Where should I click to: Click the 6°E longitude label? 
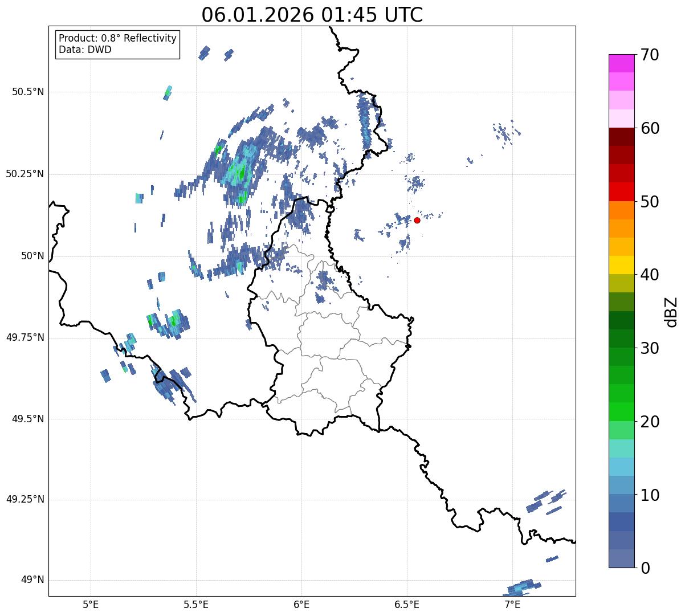pos(301,604)
